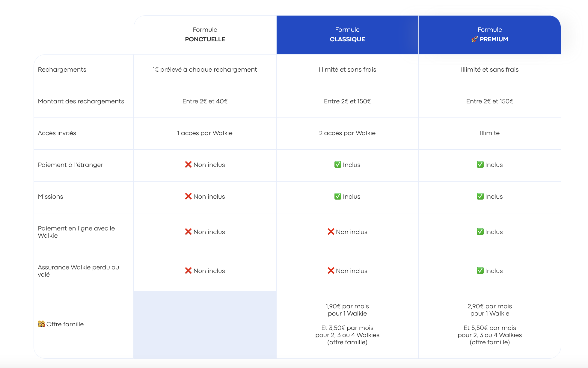Viewport: 588px width, 368px height.
Task: Click red cross in Ponctuelle Assurance Walkie row
Action: tap(188, 271)
